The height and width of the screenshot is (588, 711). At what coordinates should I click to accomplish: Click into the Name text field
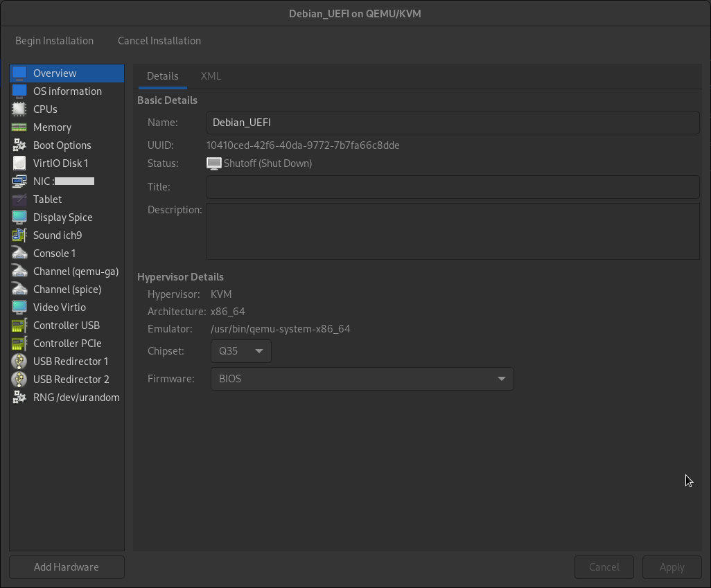(x=453, y=123)
